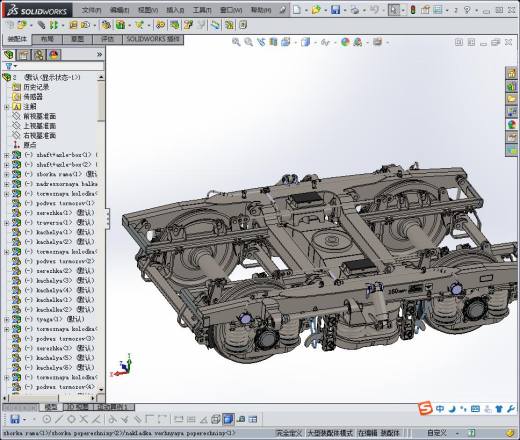Expand the tyaga<1> component node
This screenshot has width=520, height=440.
point(6,319)
